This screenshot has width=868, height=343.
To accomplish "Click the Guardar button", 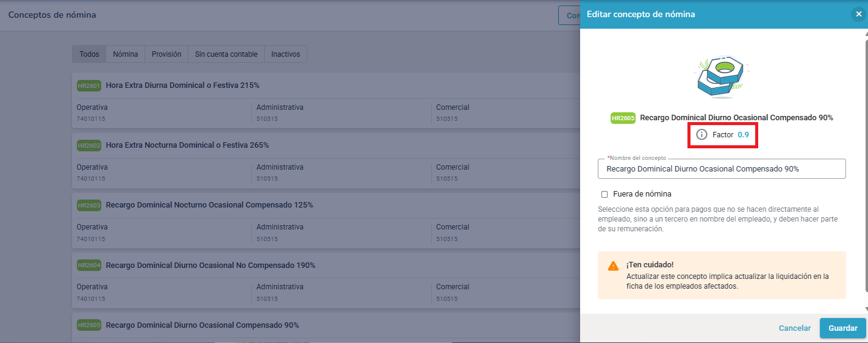I will pyautogui.click(x=843, y=328).
